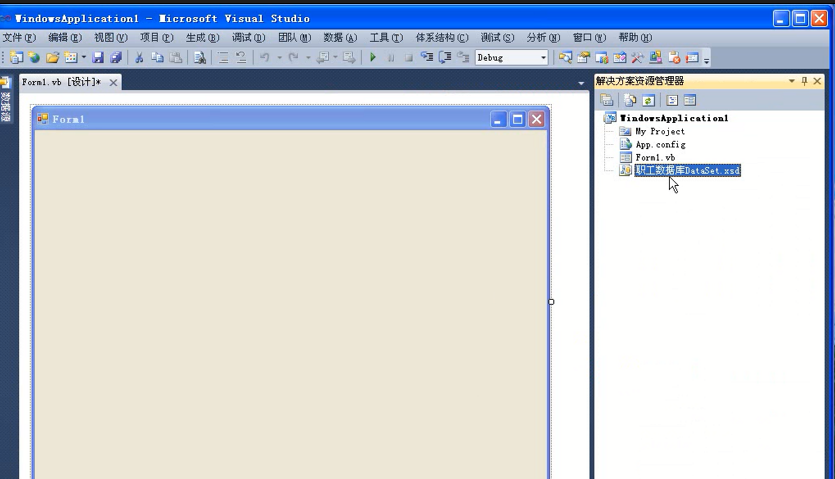This screenshot has height=479, width=835.
Task: Open the 工具(T) menu
Action: [386, 38]
